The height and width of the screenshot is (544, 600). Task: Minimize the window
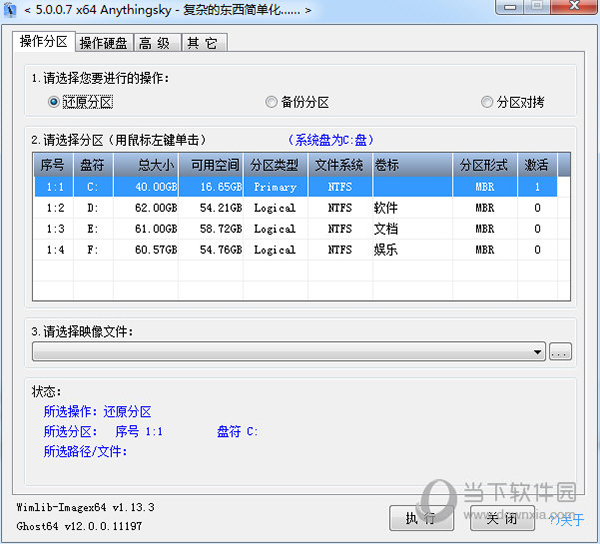[510, 7]
